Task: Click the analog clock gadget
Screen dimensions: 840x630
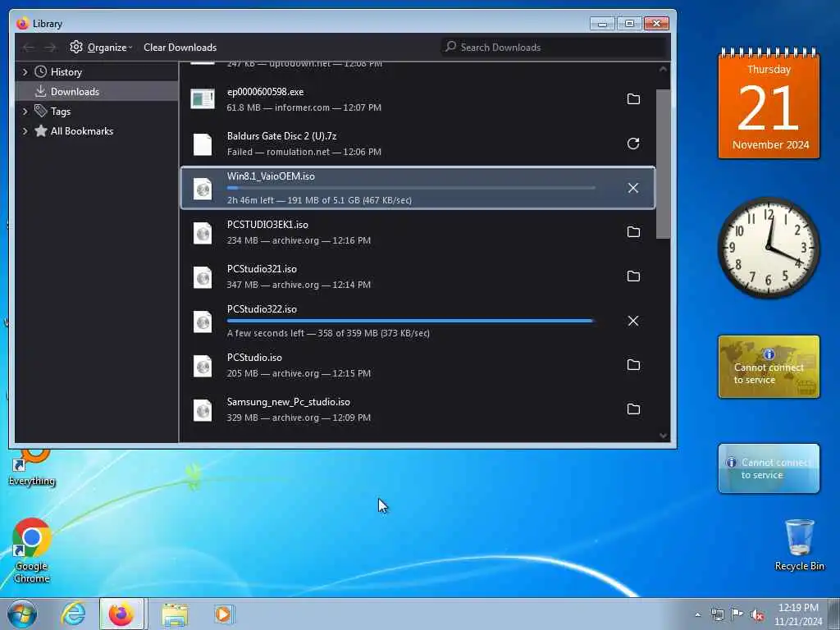Action: click(769, 248)
